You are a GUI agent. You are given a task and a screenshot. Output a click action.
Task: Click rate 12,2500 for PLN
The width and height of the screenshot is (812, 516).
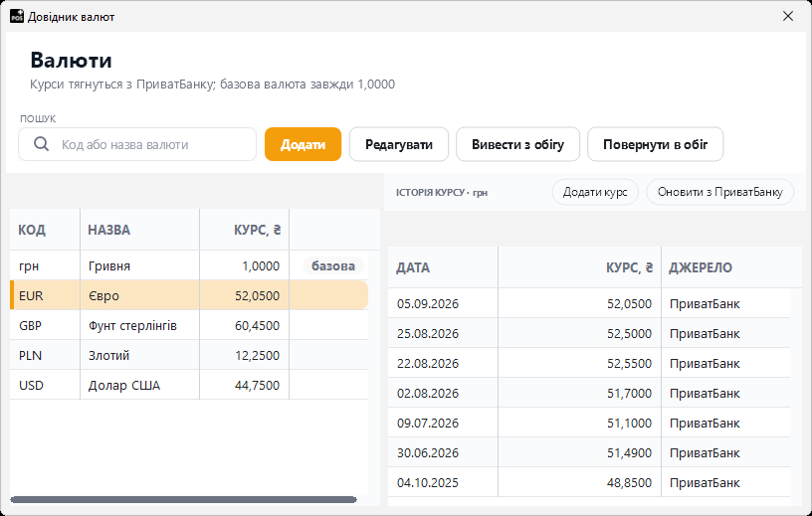(257, 356)
